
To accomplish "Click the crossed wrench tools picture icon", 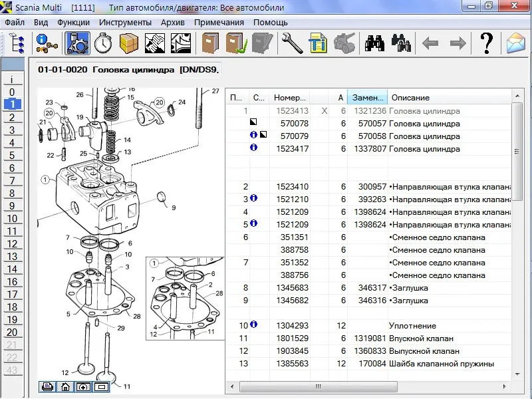I will pyautogui.click(x=155, y=43).
